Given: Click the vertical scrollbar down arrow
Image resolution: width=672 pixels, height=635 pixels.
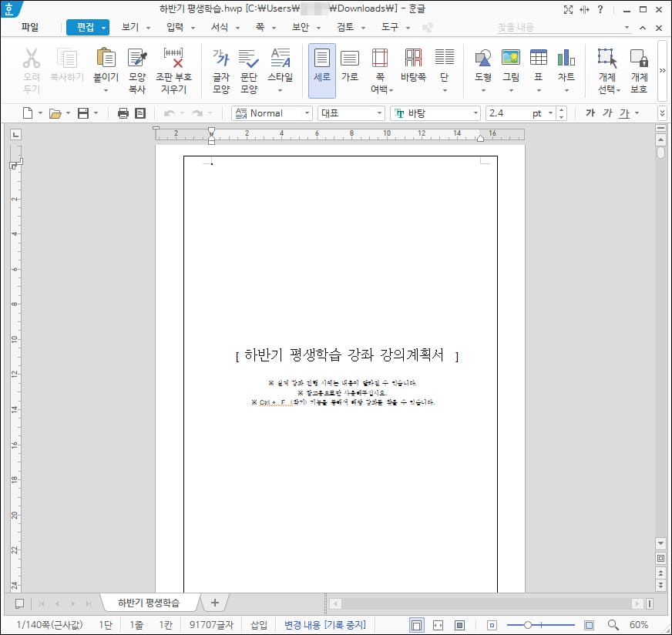Looking at the screenshot, I should (x=661, y=543).
